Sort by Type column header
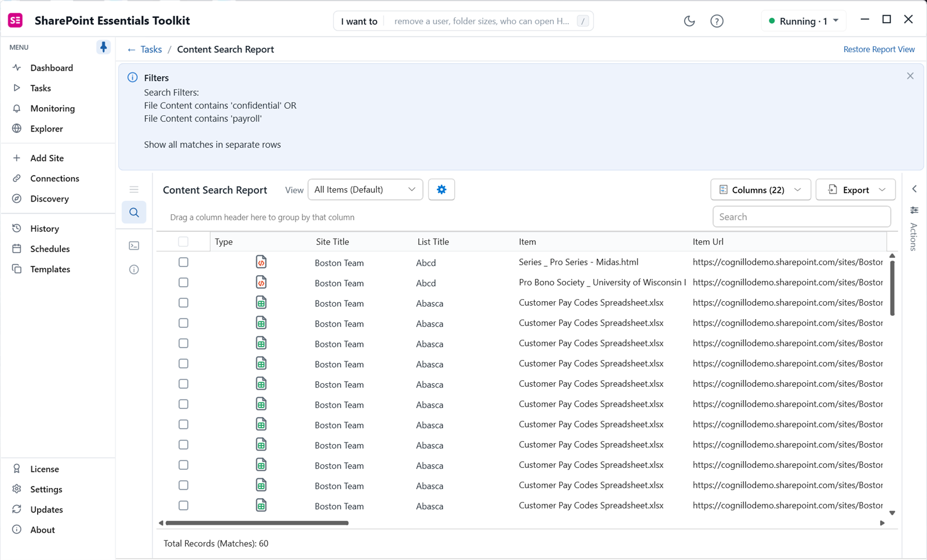Screen dimensions: 927x560 pyautogui.click(x=224, y=242)
